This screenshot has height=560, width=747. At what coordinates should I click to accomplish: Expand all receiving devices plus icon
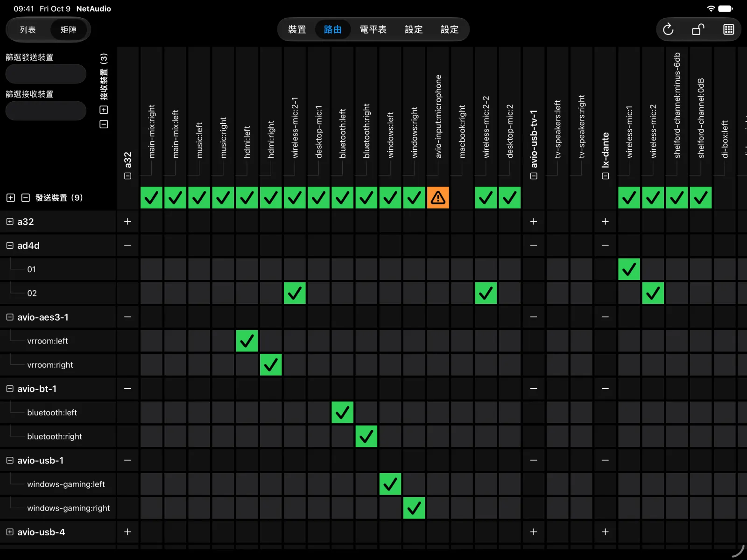click(x=104, y=110)
